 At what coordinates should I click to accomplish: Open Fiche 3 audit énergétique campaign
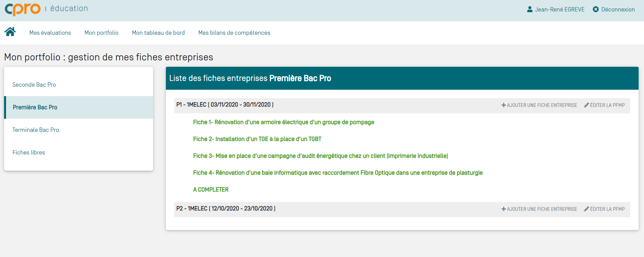[320, 156]
